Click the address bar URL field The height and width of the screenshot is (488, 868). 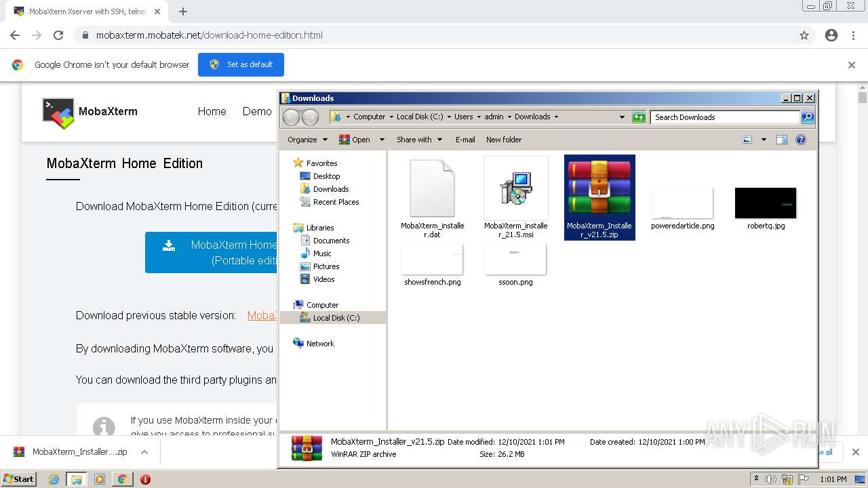tap(434, 35)
